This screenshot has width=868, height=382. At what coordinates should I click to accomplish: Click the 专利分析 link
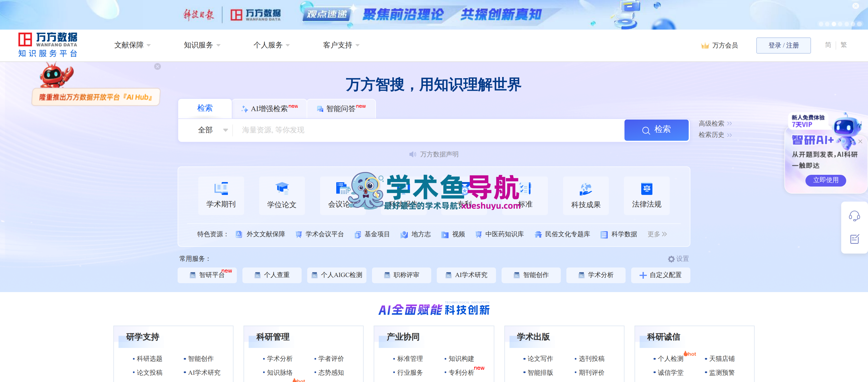pyautogui.click(x=461, y=373)
